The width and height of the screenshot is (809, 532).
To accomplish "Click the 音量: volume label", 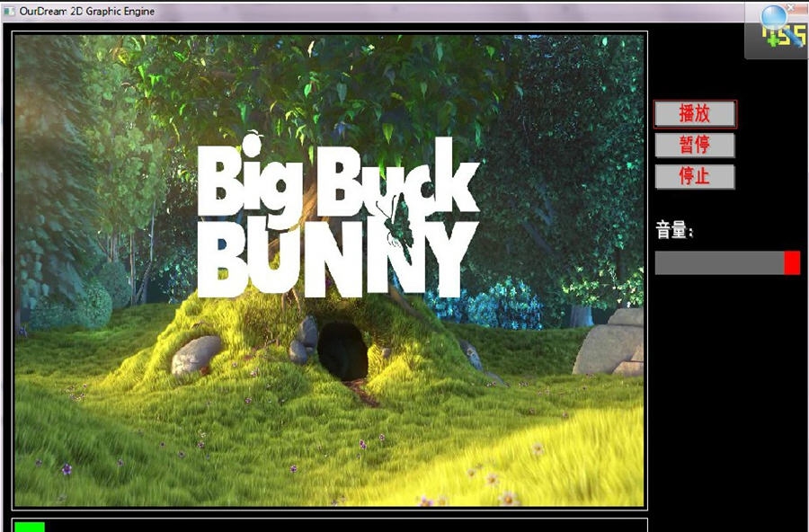I will [674, 230].
